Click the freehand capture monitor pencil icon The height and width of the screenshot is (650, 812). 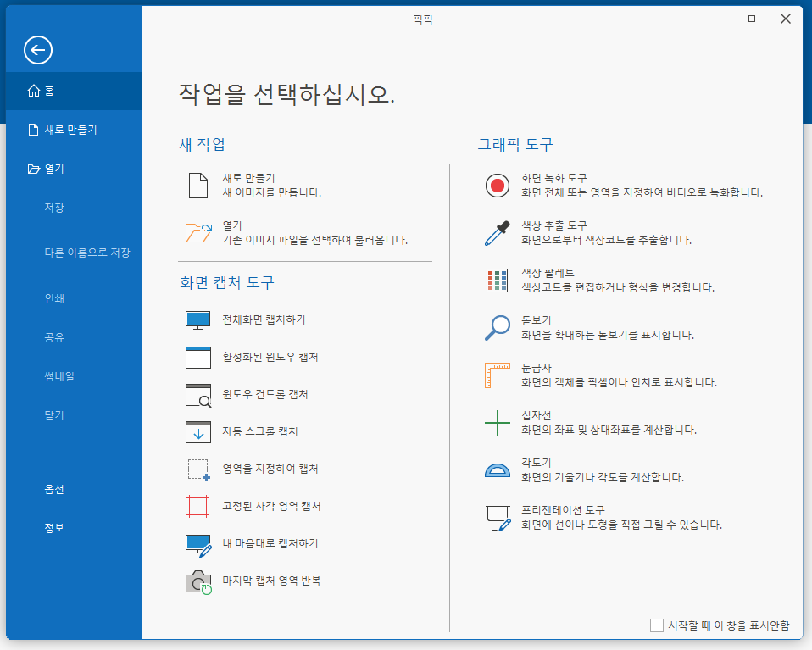point(198,546)
